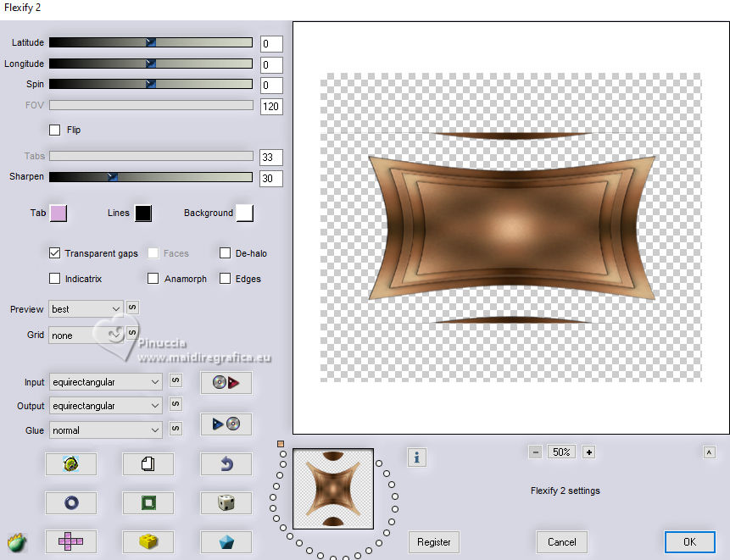Screen dimensions: 730x560
Task: Open the Preview quality dropdown
Action: [x=86, y=309]
